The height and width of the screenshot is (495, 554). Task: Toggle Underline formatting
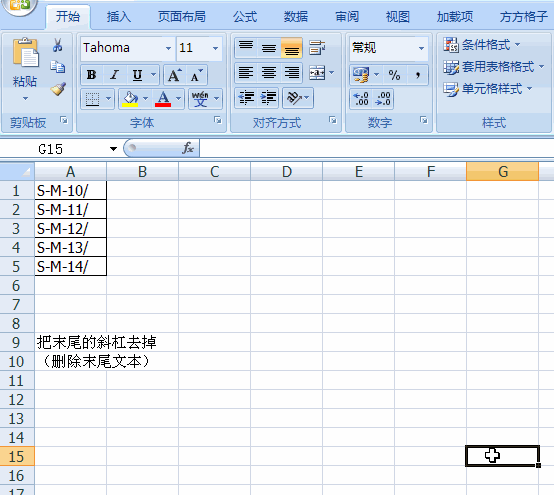tap(137, 75)
